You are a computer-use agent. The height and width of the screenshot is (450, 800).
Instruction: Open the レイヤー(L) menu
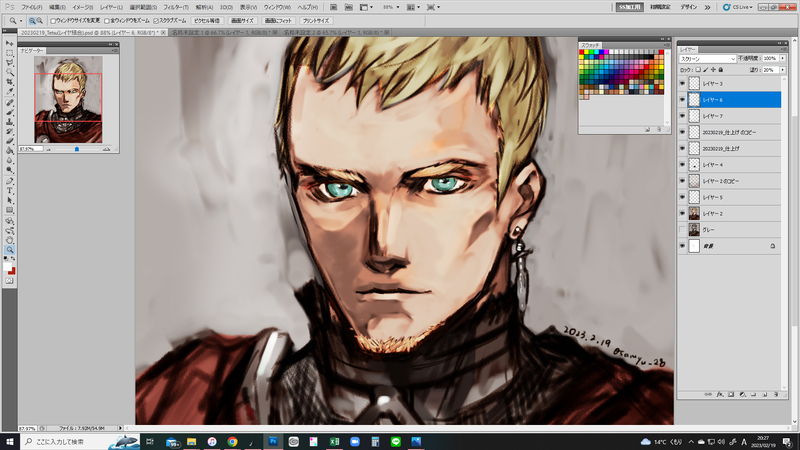111,8
